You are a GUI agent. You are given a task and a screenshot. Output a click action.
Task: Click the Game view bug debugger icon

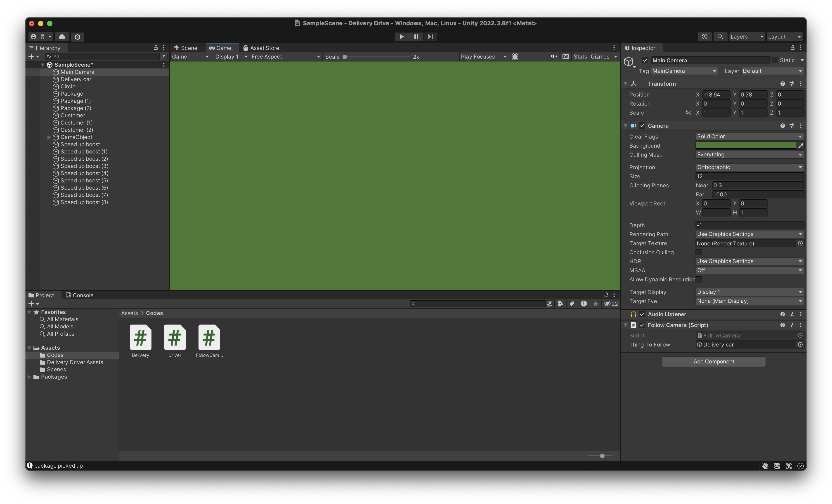point(515,56)
